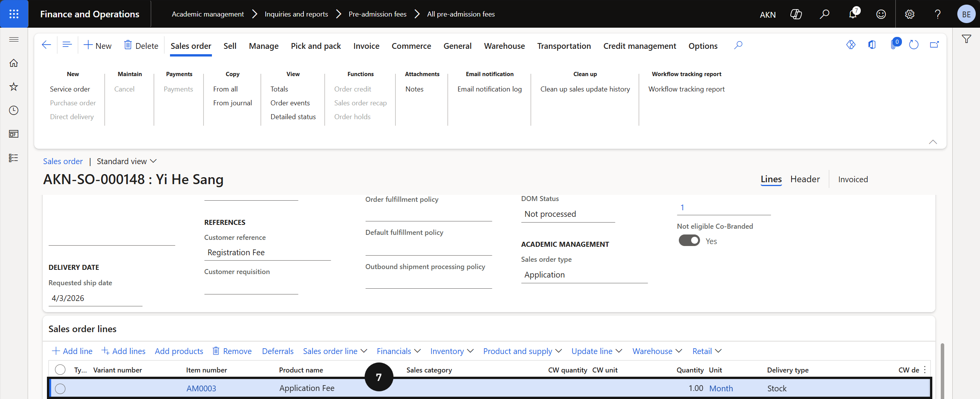The image size is (980, 399).
Task: Expand Standard view dropdown
Action: (x=127, y=161)
